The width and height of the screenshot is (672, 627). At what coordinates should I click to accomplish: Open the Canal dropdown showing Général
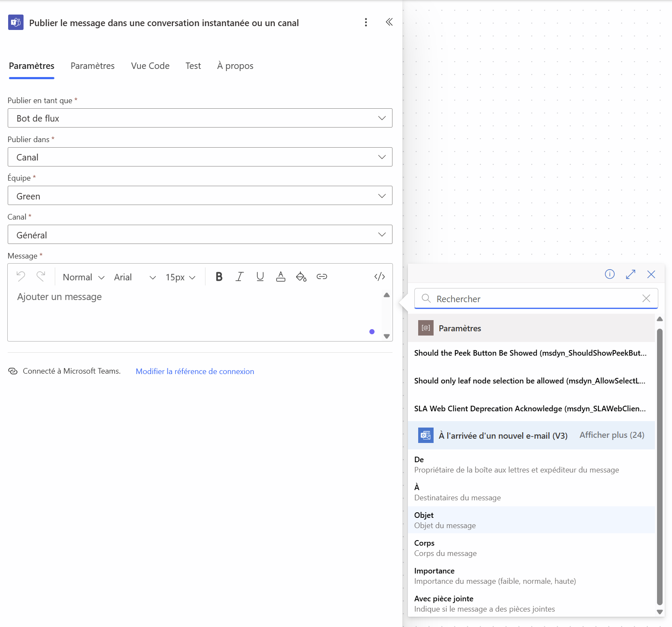click(x=200, y=235)
